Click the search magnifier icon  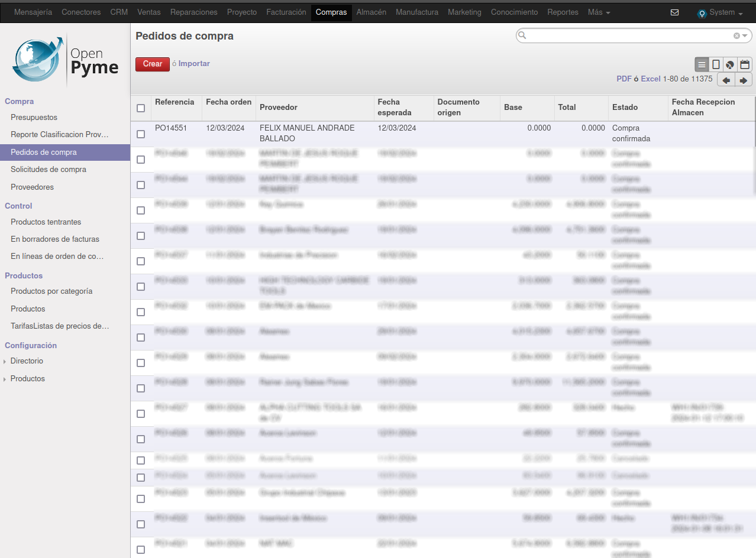pos(522,35)
